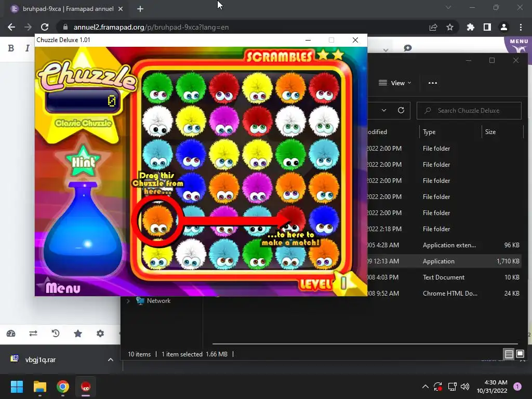The image size is (532, 399).
Task: Share this page from the address bar
Action: click(433, 27)
